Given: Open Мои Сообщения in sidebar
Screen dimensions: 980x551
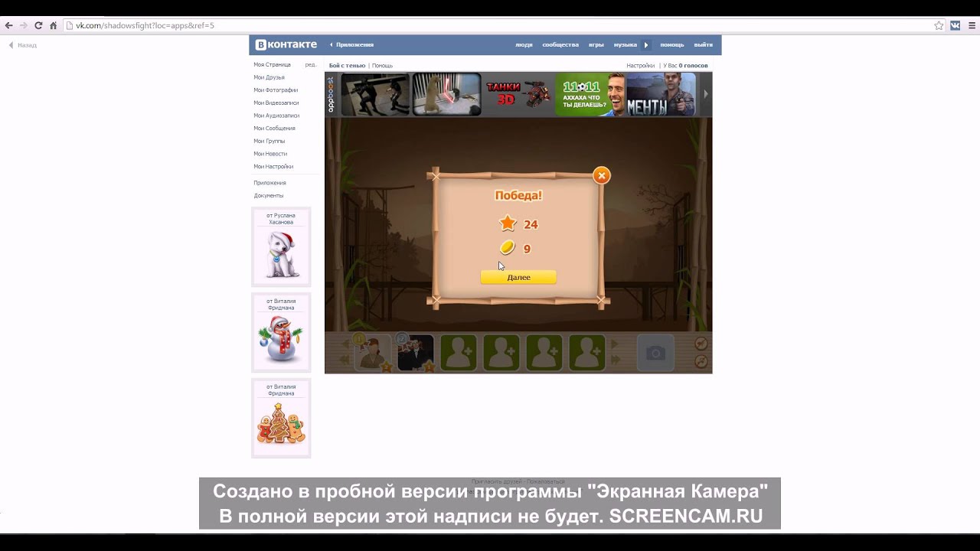Looking at the screenshot, I should click(274, 129).
